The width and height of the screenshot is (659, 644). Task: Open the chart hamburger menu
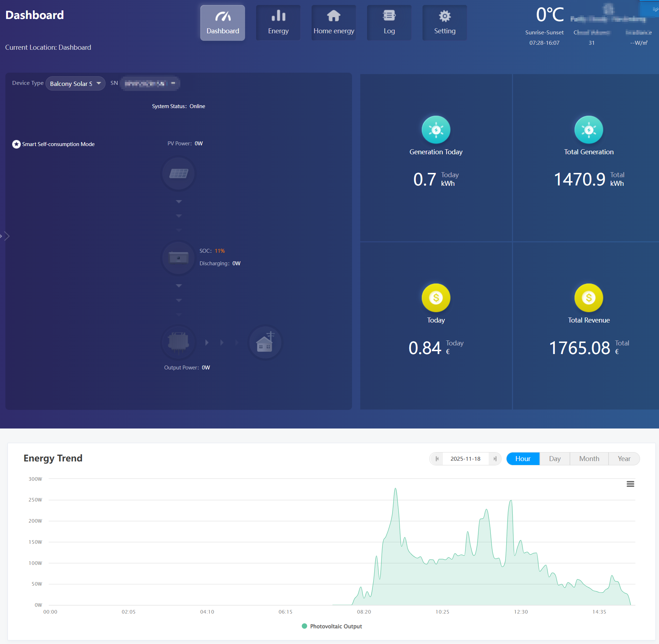pos(630,484)
